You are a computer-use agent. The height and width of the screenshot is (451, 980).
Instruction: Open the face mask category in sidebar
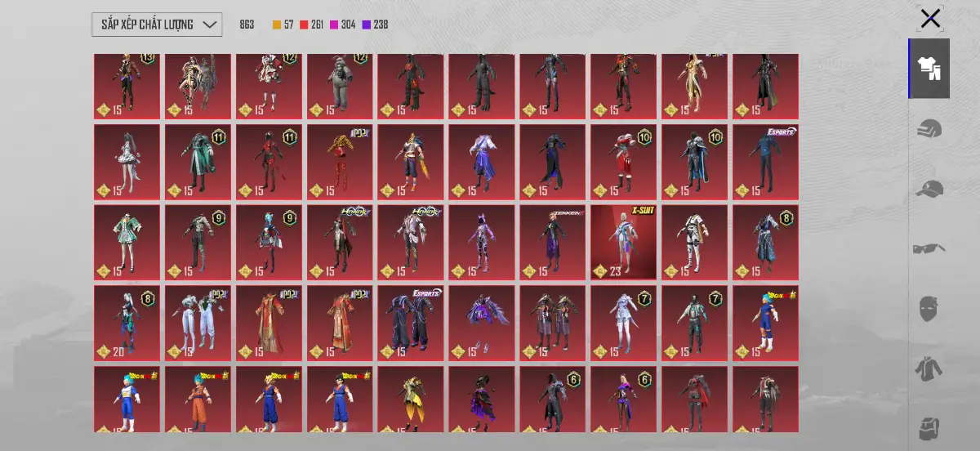pyautogui.click(x=929, y=309)
